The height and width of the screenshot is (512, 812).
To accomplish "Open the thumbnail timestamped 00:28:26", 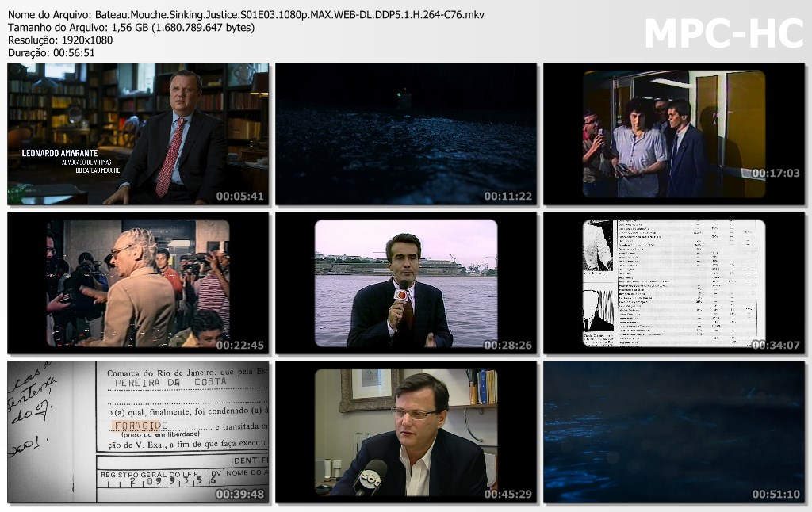I will pyautogui.click(x=406, y=283).
